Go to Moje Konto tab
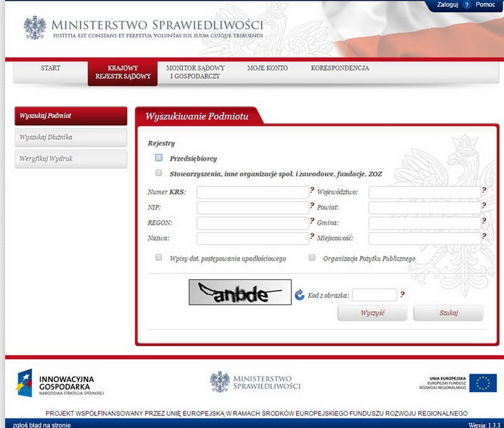Viewport: 504px width, 428px height. coord(267,68)
